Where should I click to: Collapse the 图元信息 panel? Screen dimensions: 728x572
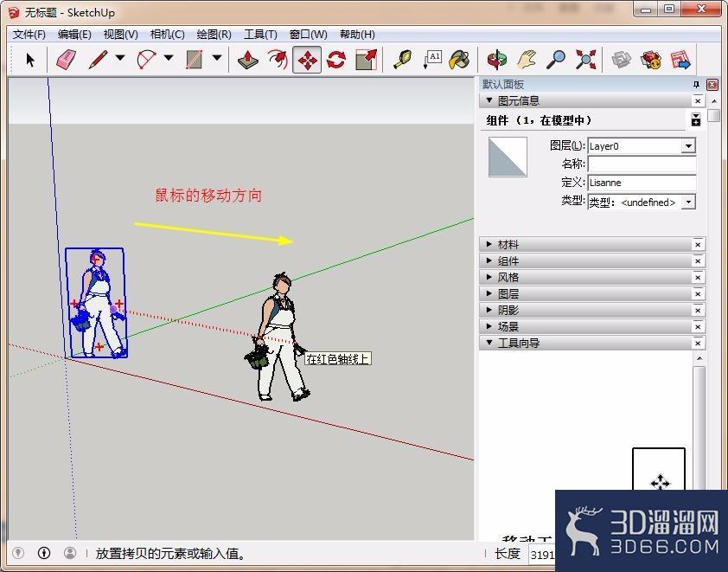(x=489, y=100)
